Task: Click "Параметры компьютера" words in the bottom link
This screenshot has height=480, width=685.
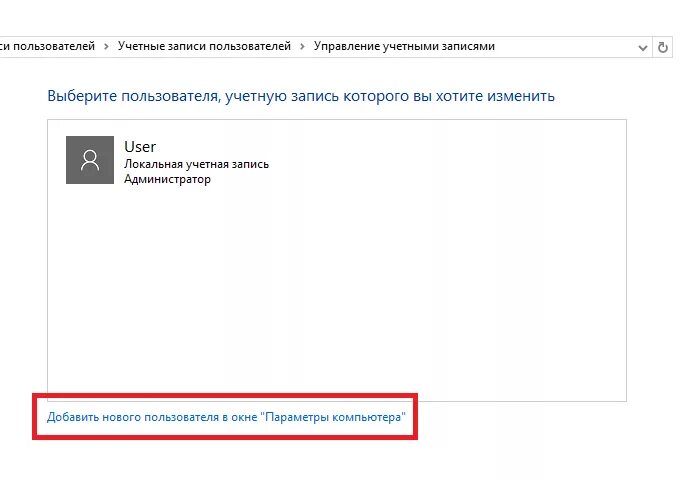Action: coord(333,417)
